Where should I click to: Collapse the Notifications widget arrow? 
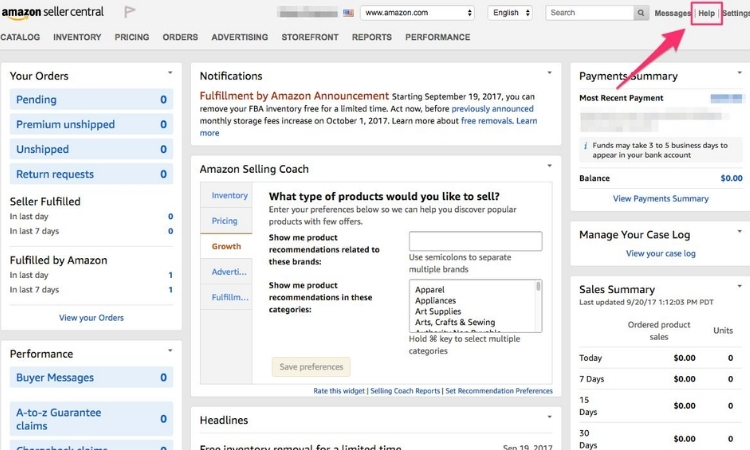[548, 73]
